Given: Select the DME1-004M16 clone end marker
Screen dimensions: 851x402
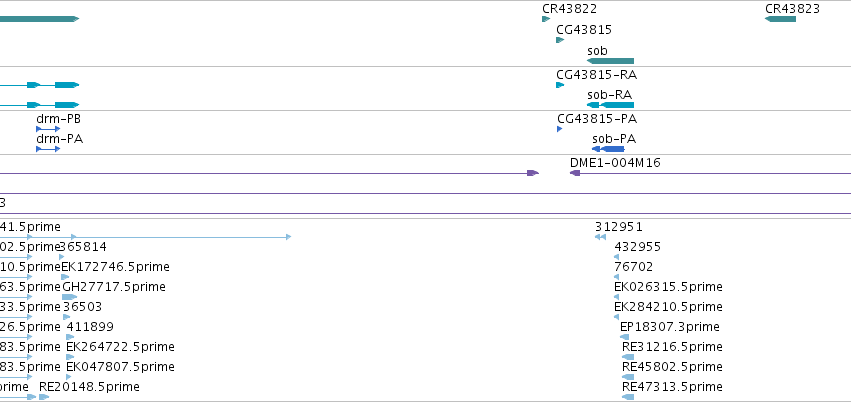Looking at the screenshot, I should point(575,173).
